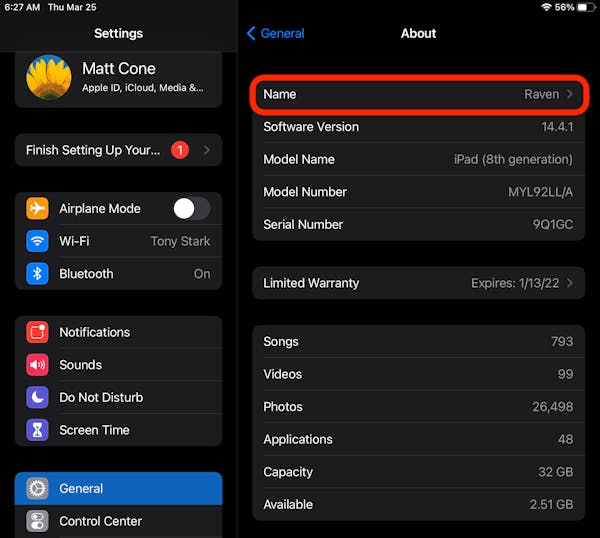The image size is (600, 538).
Task: Tap the Do Not Disturb moon icon
Action: (37, 397)
